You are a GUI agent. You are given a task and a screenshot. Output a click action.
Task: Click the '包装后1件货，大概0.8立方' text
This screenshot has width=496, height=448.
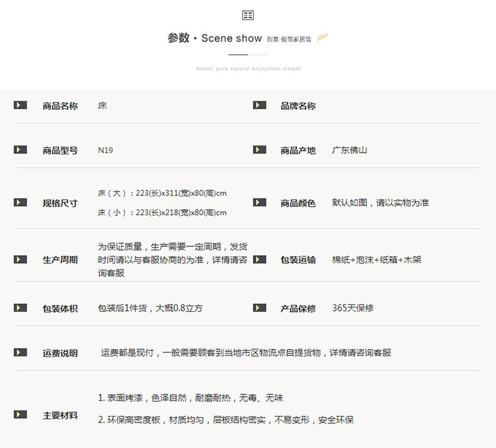(150, 308)
